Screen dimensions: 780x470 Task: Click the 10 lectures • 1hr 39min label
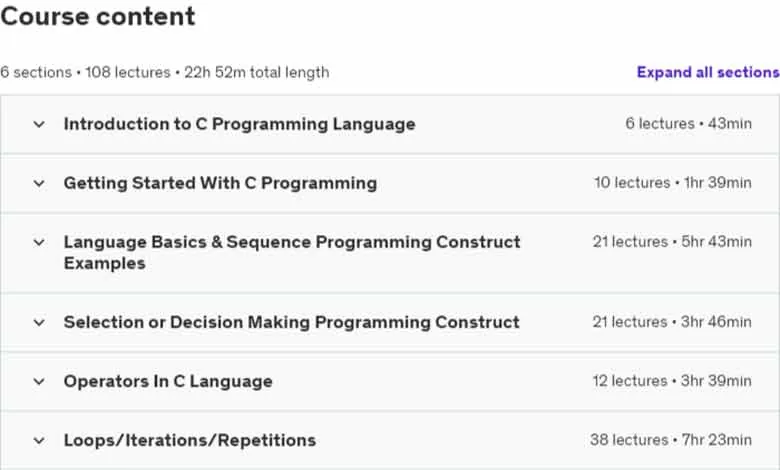click(x=673, y=183)
